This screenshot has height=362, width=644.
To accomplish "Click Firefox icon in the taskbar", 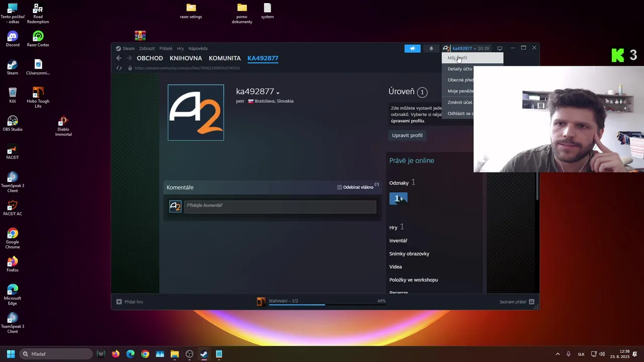I will 116,354.
